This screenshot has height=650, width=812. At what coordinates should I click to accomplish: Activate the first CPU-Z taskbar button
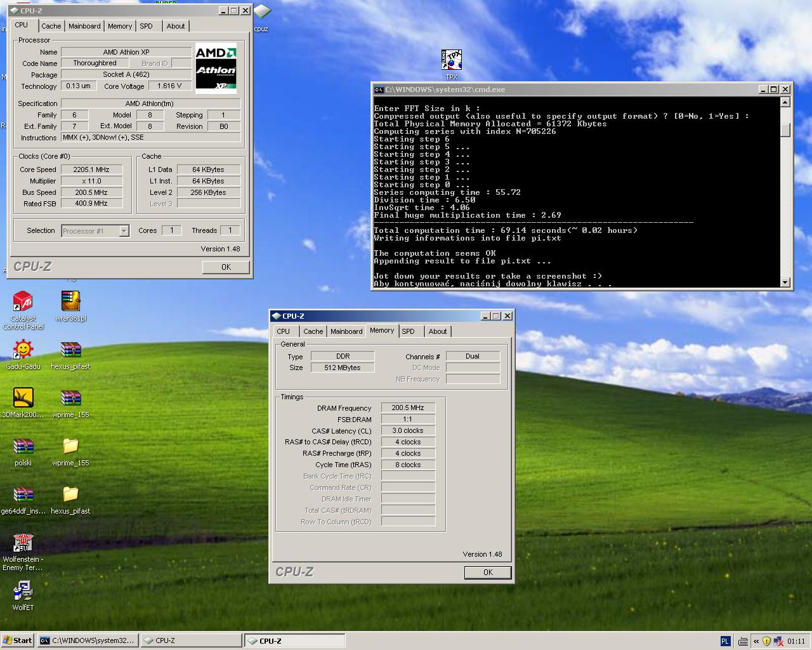click(x=190, y=641)
